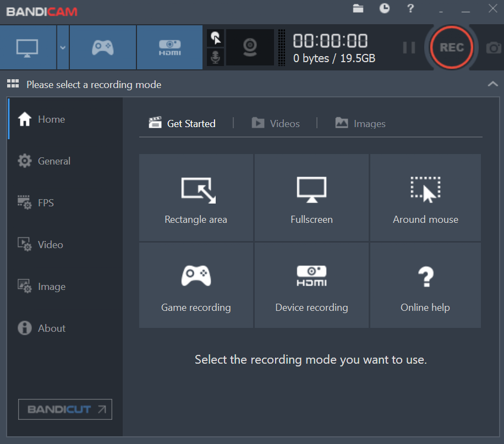Open the Home section in sidebar
The width and height of the screenshot is (504, 444).
[65, 119]
